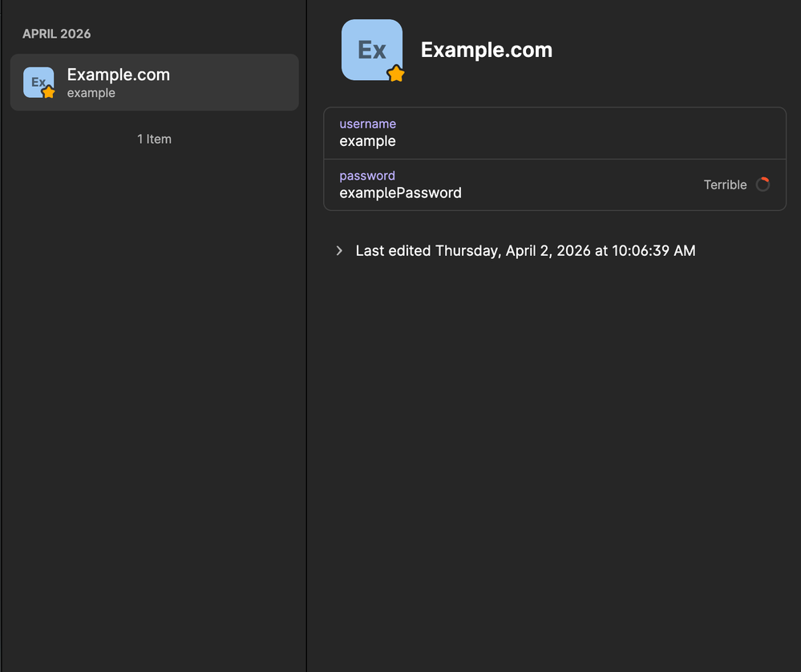The height and width of the screenshot is (672, 801).
Task: Copy the username value 'example'
Action: (367, 141)
